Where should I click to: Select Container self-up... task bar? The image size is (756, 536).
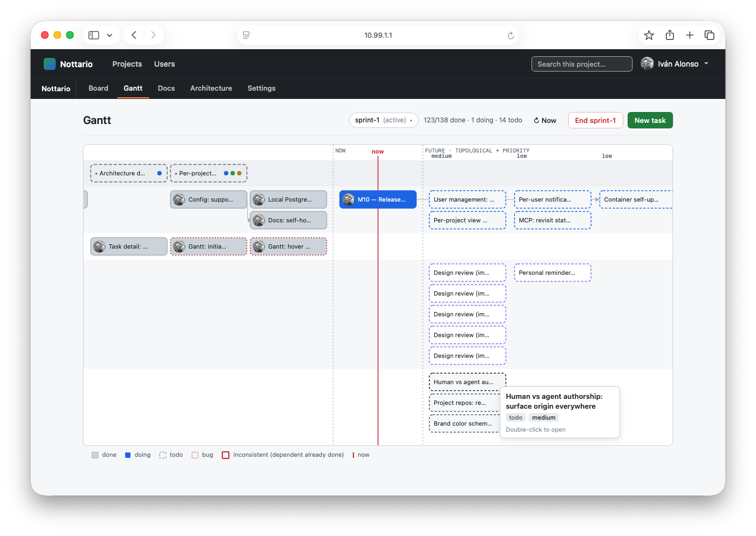[x=636, y=199]
